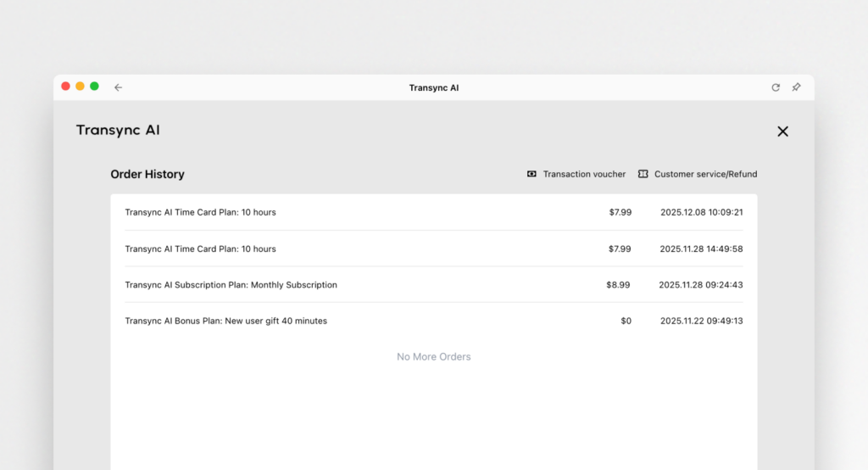Close the Order History panel with X
This screenshot has height=470, width=868.
pos(782,131)
